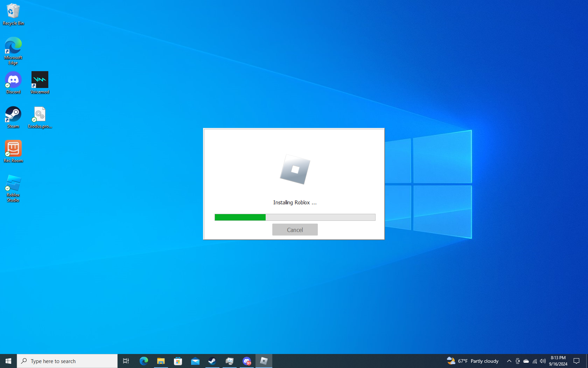Viewport: 588px width, 368px height.
Task: Open the clock showing 8:13 PM
Action: tap(558, 361)
